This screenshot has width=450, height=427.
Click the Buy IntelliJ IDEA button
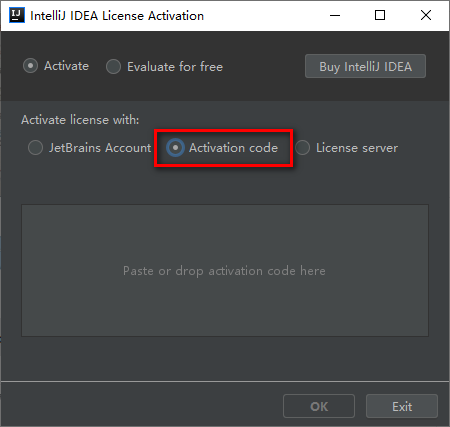pyautogui.click(x=365, y=66)
